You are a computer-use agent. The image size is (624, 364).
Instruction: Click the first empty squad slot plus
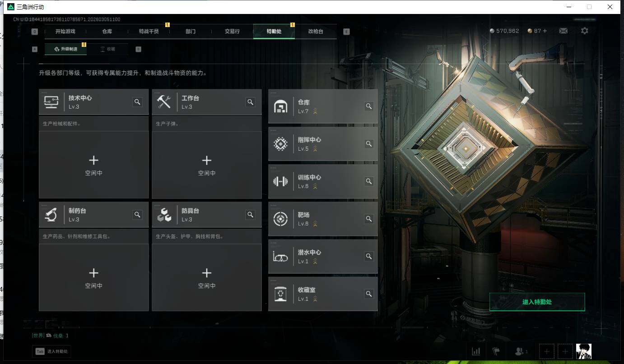click(x=547, y=351)
